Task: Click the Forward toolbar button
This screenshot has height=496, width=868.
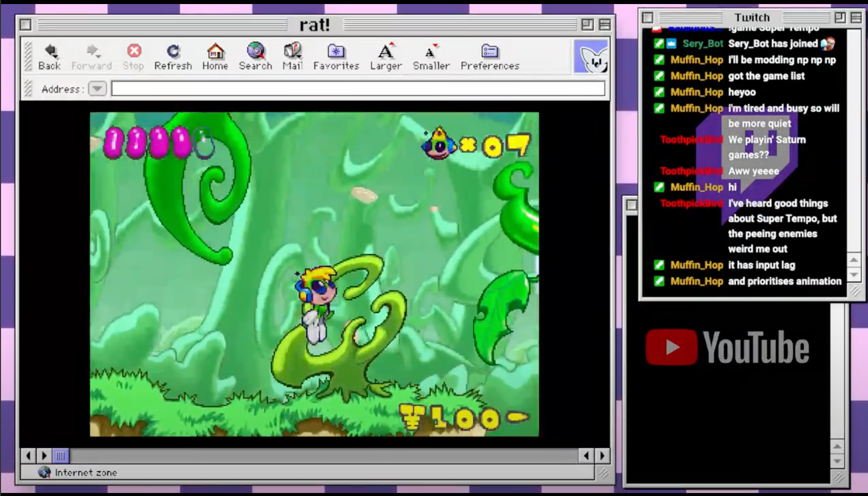Action: (91, 57)
